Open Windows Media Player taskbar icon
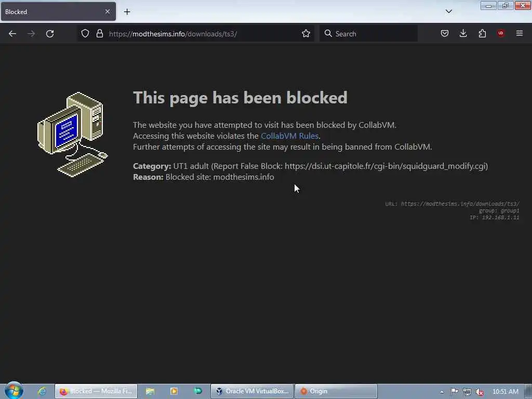The width and height of the screenshot is (532, 399). (174, 391)
